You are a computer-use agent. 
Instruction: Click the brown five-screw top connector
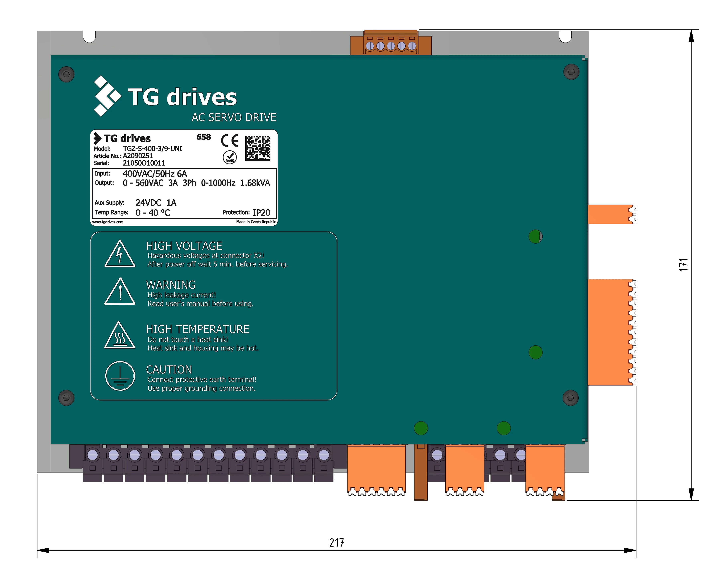click(x=391, y=42)
